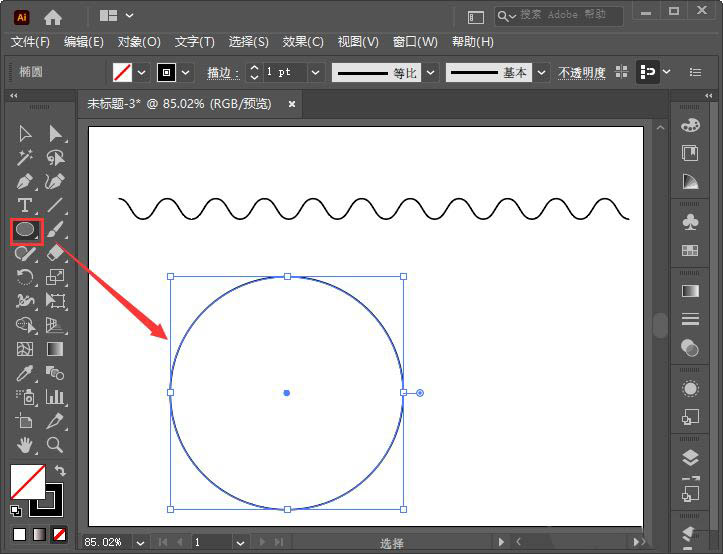This screenshot has height=554, width=723.
Task: Select the Hand tool
Action: coord(25,445)
